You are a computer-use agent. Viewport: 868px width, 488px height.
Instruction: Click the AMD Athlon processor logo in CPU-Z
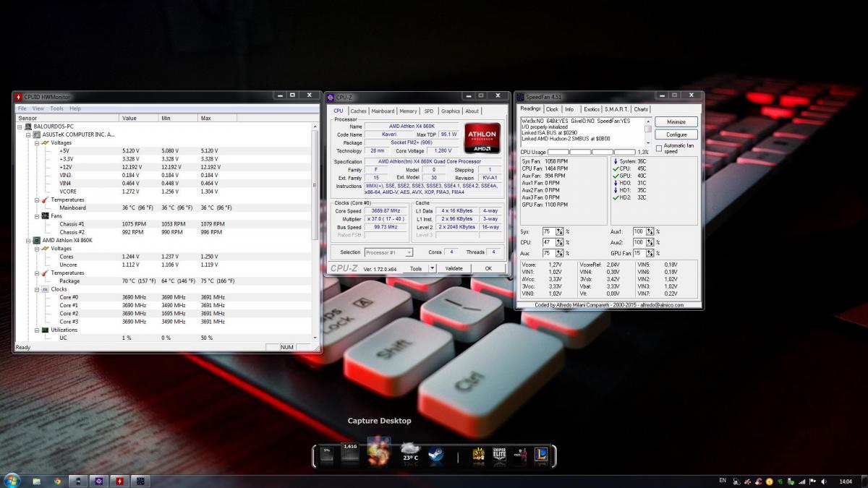481,138
